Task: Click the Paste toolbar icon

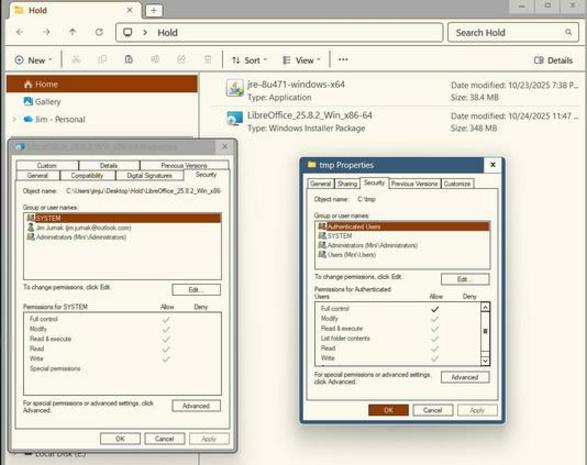Action: 129,60
